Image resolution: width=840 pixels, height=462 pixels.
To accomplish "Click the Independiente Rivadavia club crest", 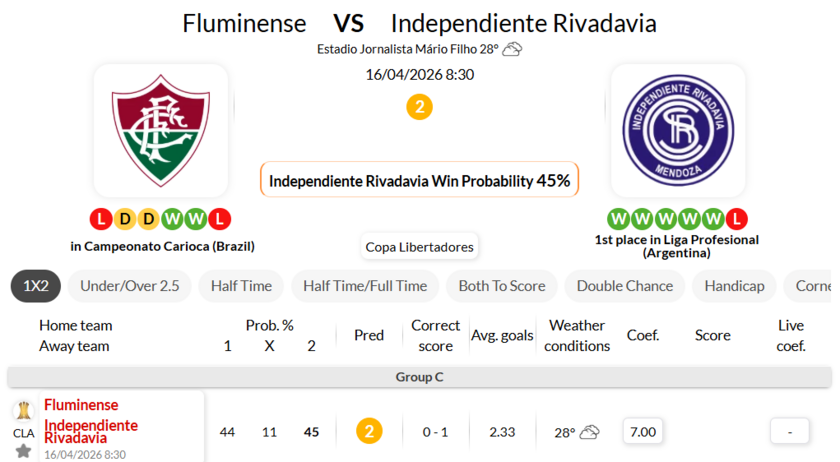I will 677,131.
